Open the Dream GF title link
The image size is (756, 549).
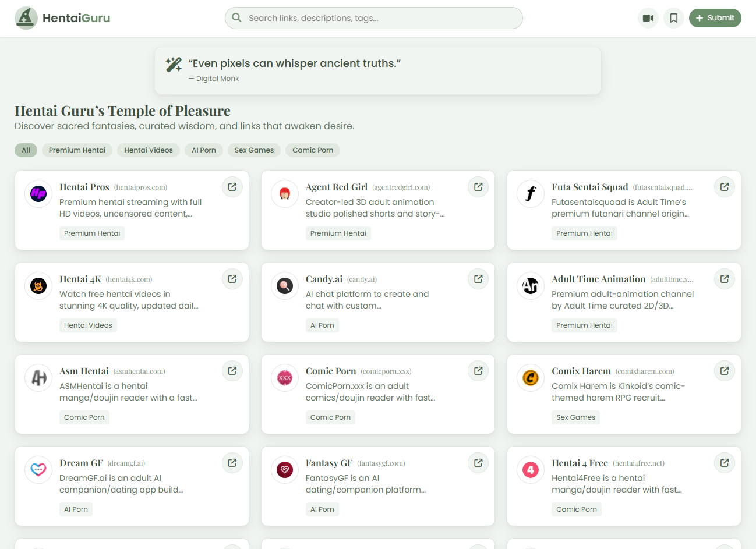pyautogui.click(x=81, y=463)
